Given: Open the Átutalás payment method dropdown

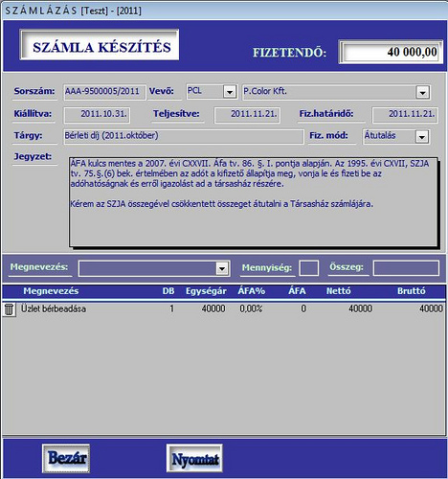Looking at the screenshot, I should point(421,137).
